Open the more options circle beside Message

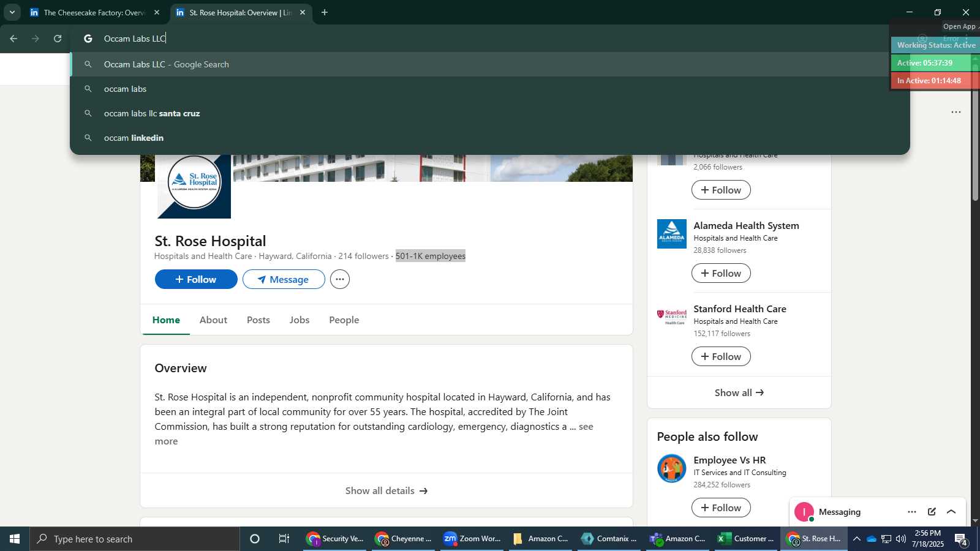[x=340, y=279]
